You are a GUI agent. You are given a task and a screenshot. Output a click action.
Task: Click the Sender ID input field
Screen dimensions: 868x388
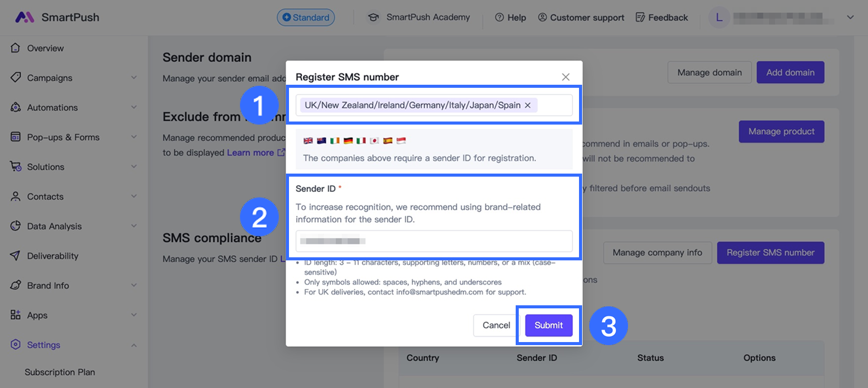[433, 241]
